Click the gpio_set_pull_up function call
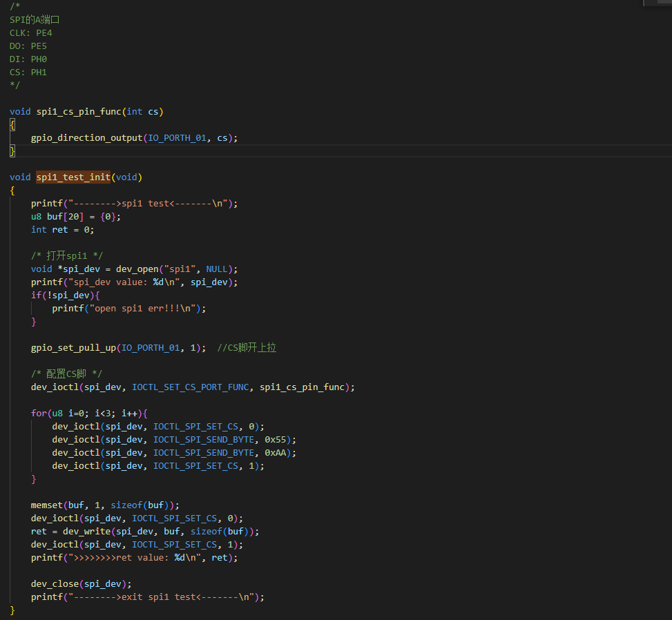The height and width of the screenshot is (620, 672). [x=73, y=348]
